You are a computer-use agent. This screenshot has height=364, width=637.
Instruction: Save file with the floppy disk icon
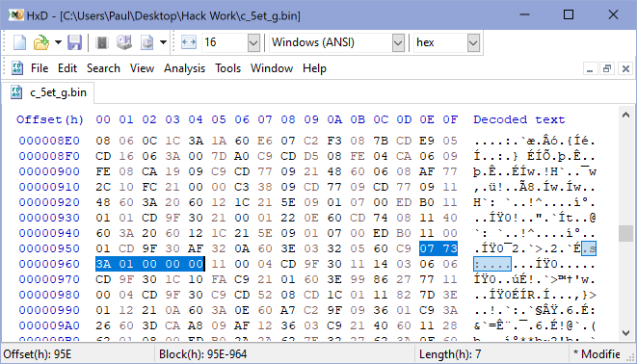75,42
